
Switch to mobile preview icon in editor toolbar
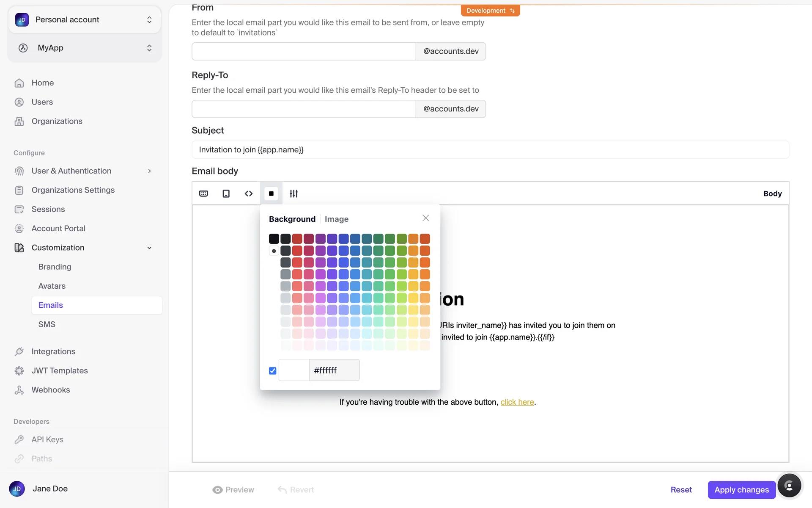tap(226, 193)
